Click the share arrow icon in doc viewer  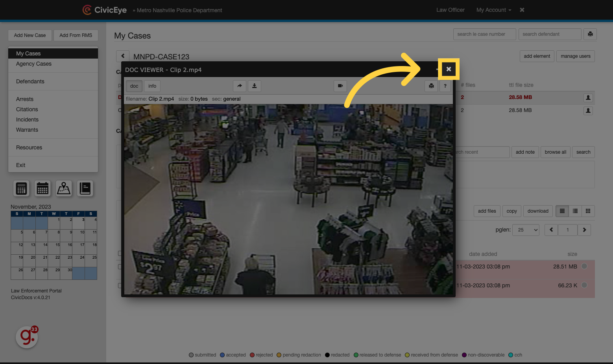(240, 86)
